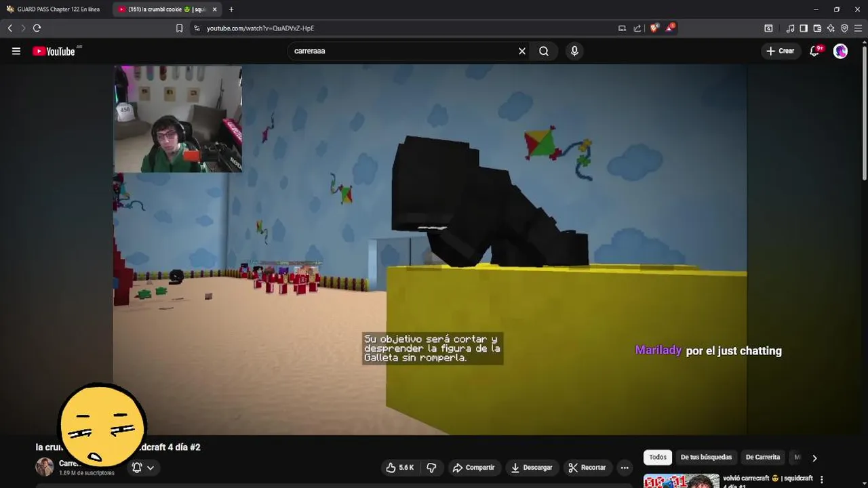Open YouTube notifications bell
The image size is (868, 488).
point(815,51)
